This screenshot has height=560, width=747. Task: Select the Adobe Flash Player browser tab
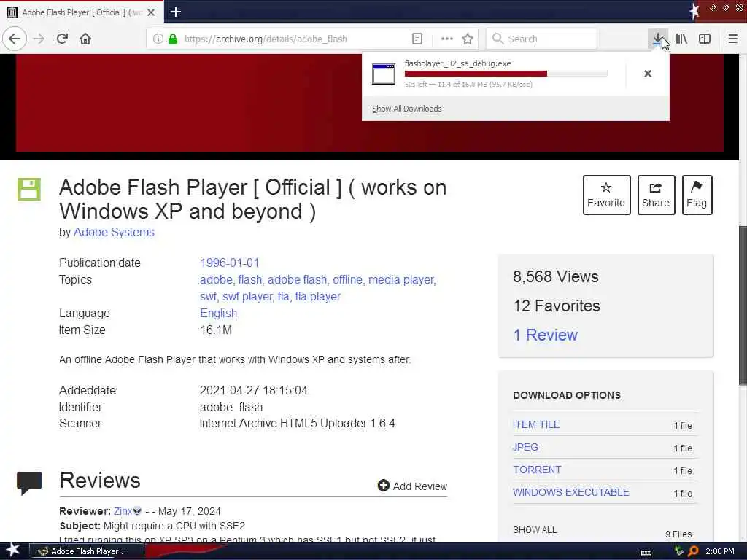pos(82,12)
